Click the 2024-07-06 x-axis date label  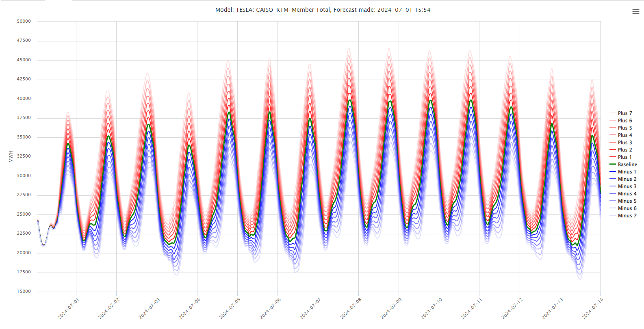pyautogui.click(x=270, y=308)
